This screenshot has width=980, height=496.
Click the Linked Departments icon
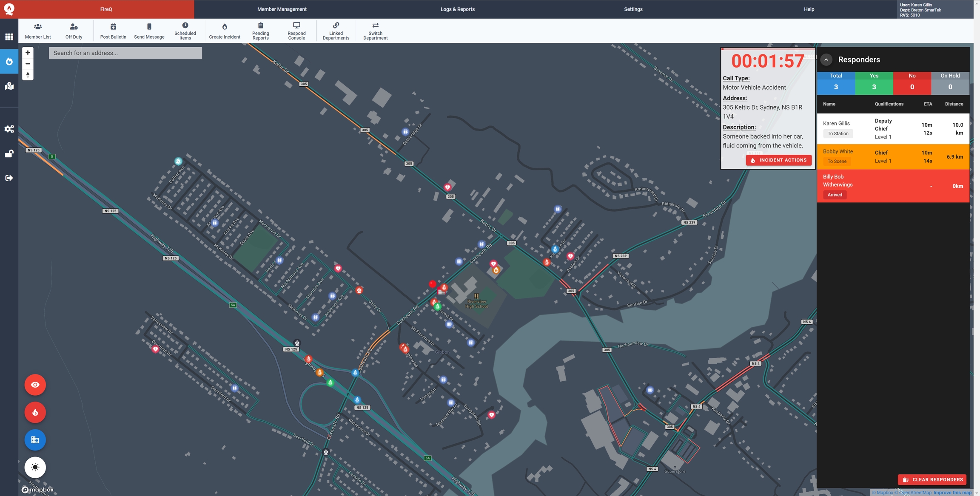click(336, 26)
